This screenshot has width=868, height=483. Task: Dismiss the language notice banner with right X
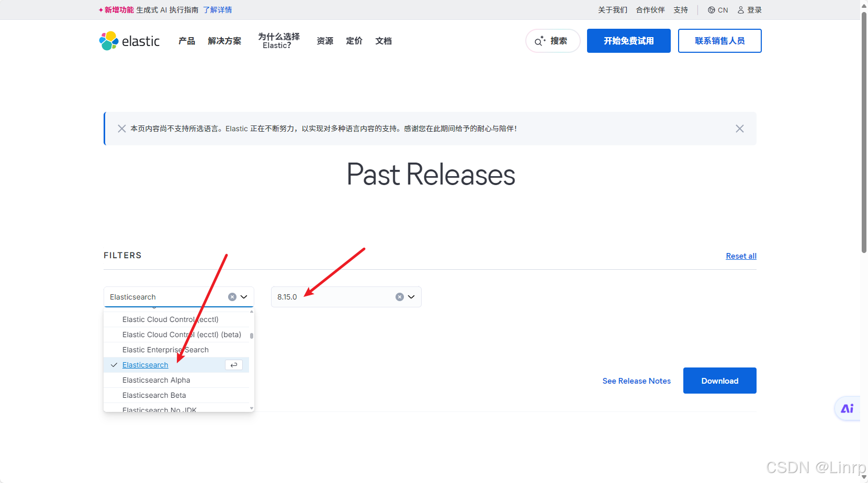coord(740,129)
